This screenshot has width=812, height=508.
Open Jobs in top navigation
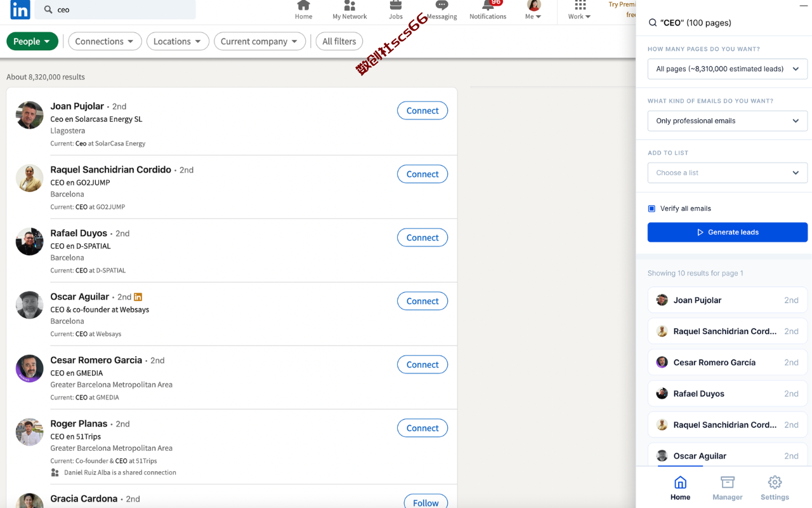396,10
